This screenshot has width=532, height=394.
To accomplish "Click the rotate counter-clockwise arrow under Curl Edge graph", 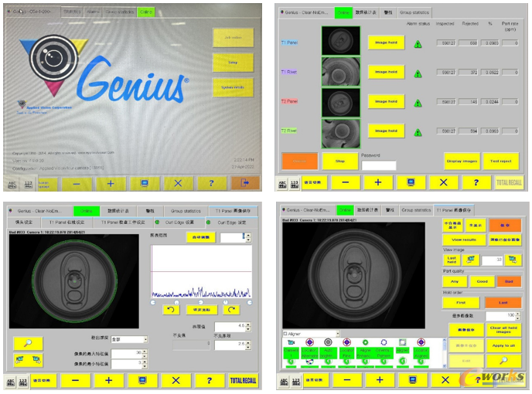I will point(171,310).
